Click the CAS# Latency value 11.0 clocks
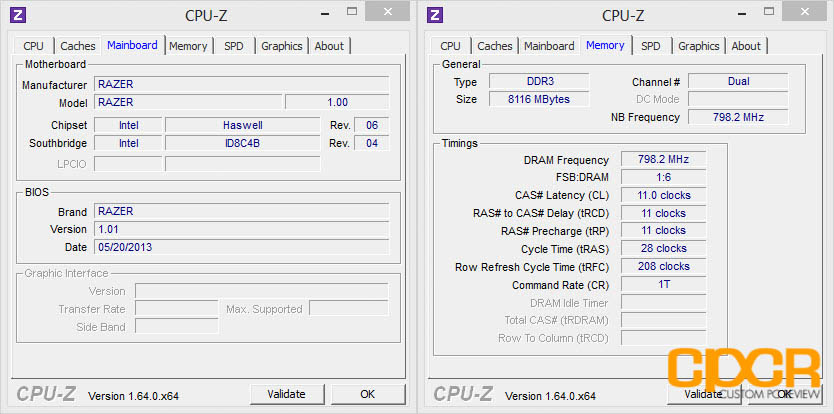The width and height of the screenshot is (834, 414). [663, 195]
